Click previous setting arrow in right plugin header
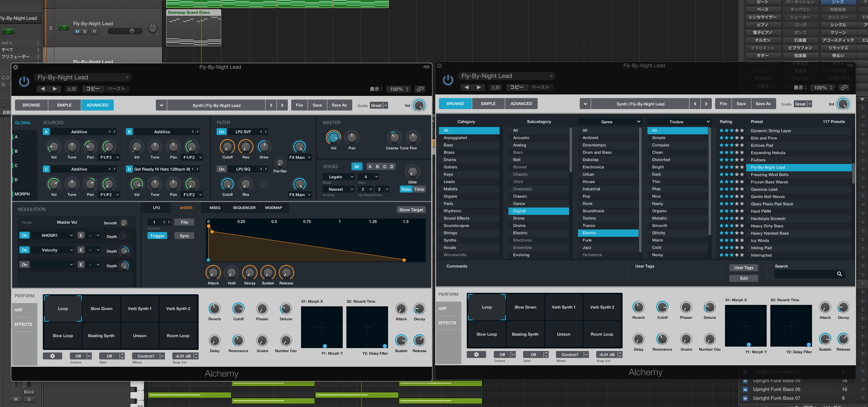 click(x=466, y=87)
